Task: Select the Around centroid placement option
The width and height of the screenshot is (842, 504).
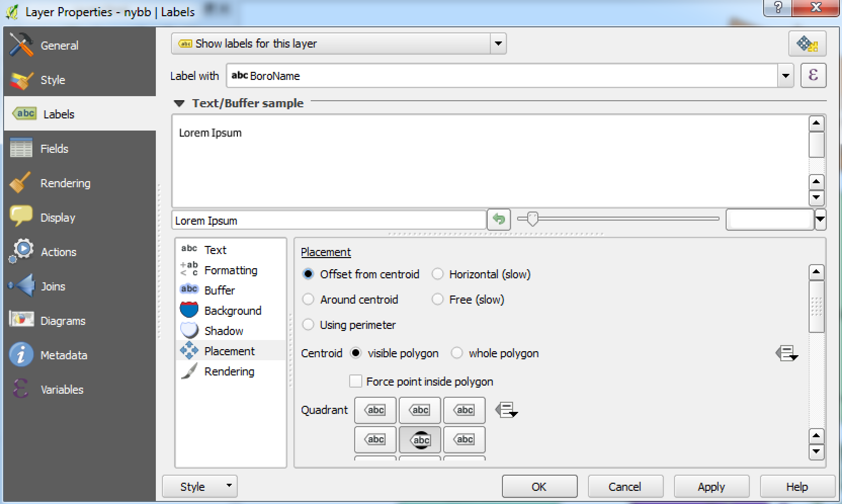Action: pyautogui.click(x=308, y=300)
